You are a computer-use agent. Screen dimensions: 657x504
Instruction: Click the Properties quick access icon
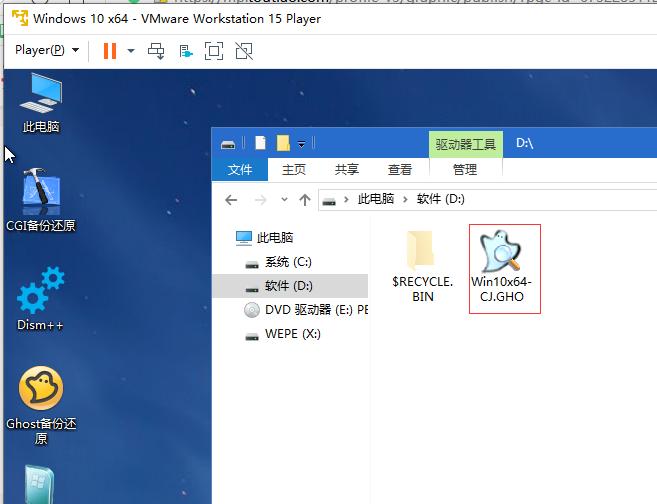261,143
